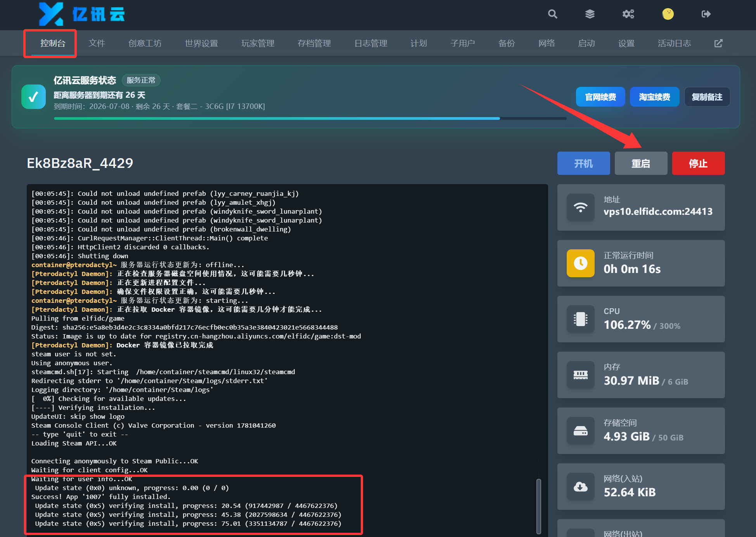Switch to the 计划 tab
The height and width of the screenshot is (537, 756).
click(x=419, y=43)
